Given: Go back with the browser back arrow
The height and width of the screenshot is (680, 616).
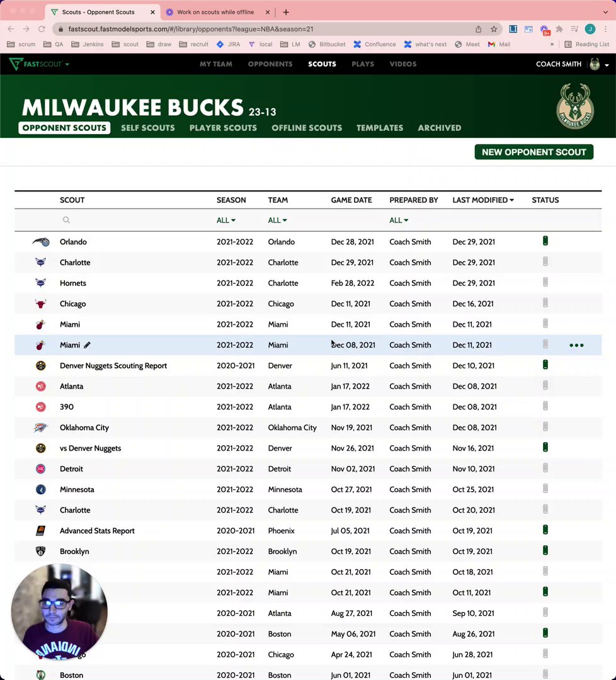Looking at the screenshot, I should [x=11, y=29].
